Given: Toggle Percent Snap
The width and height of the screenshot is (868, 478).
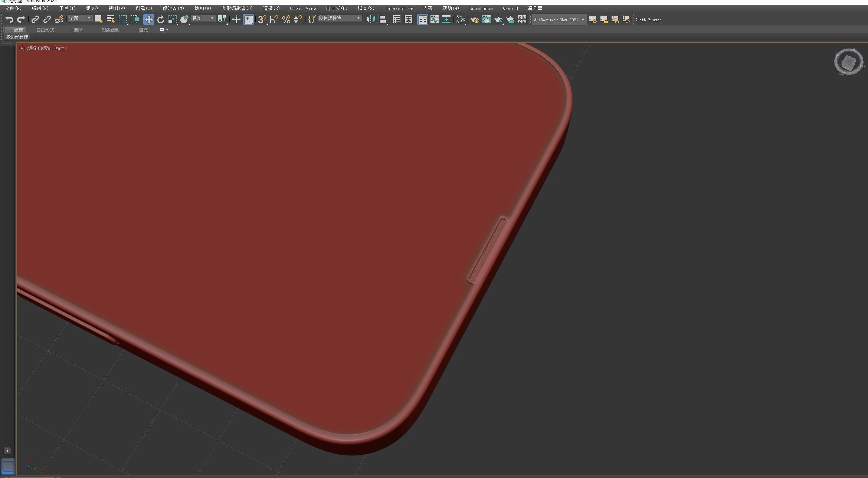Looking at the screenshot, I should tap(286, 20).
